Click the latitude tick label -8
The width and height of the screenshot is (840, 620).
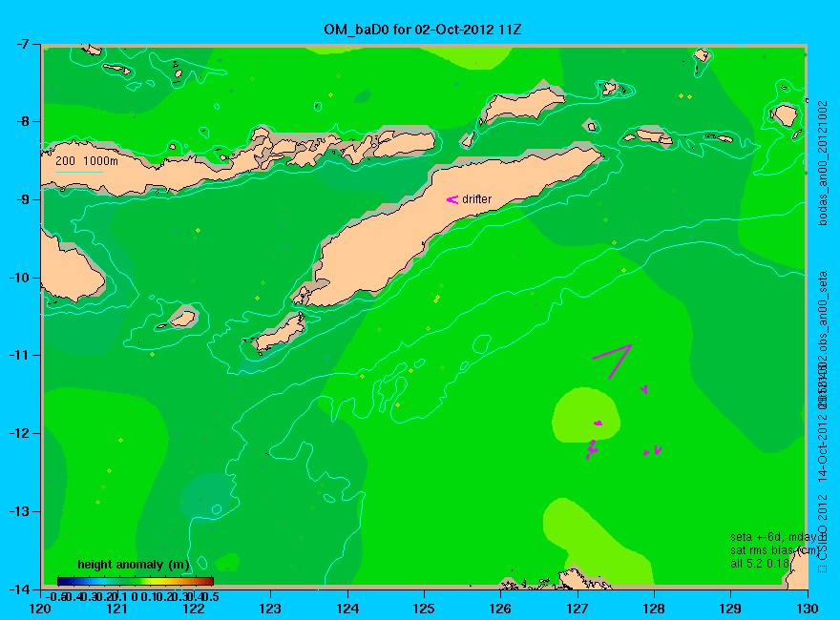click(24, 121)
